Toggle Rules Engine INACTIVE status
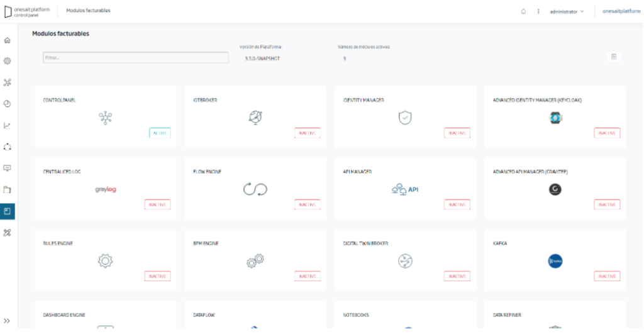This screenshot has width=644, height=334. [157, 277]
